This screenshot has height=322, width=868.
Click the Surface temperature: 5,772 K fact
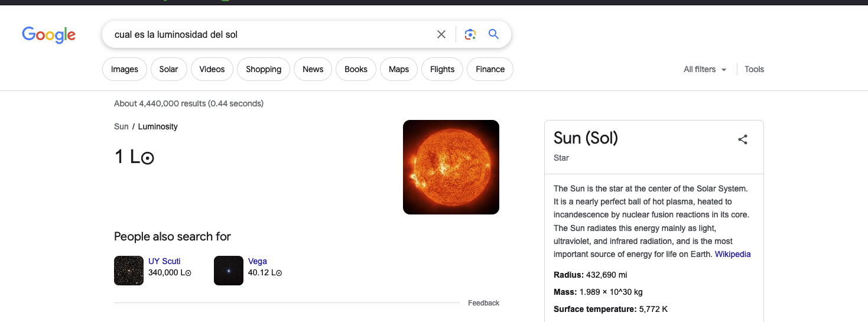611,309
